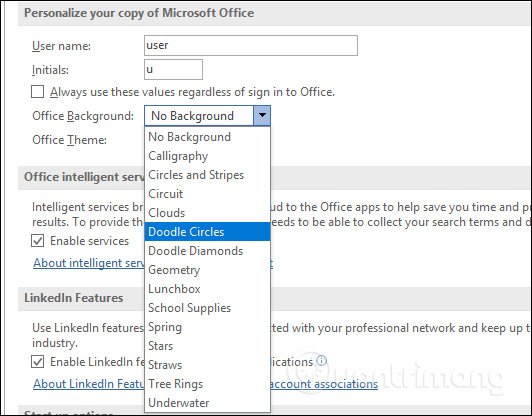This screenshot has height=416, width=532.
Task: Click the User name input field
Action: [251, 45]
